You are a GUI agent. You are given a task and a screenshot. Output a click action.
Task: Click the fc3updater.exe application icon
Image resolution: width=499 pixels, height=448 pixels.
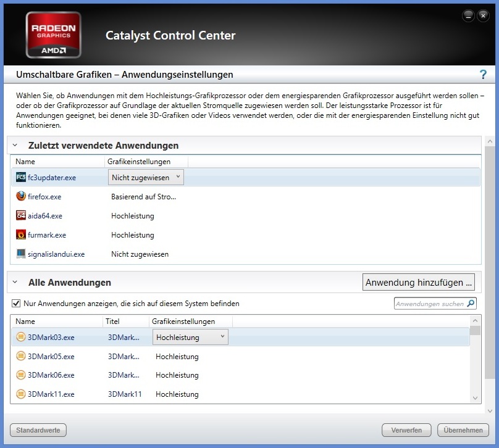(20, 177)
